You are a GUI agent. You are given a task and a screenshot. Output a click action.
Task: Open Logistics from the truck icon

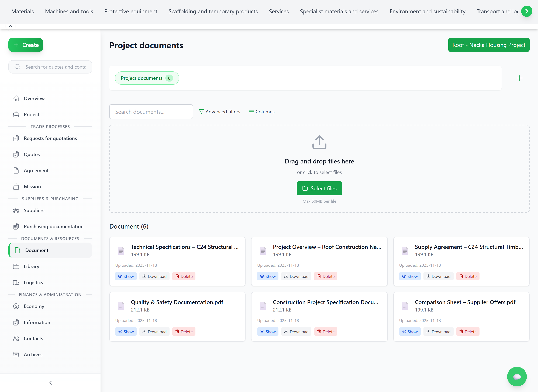[16, 282]
